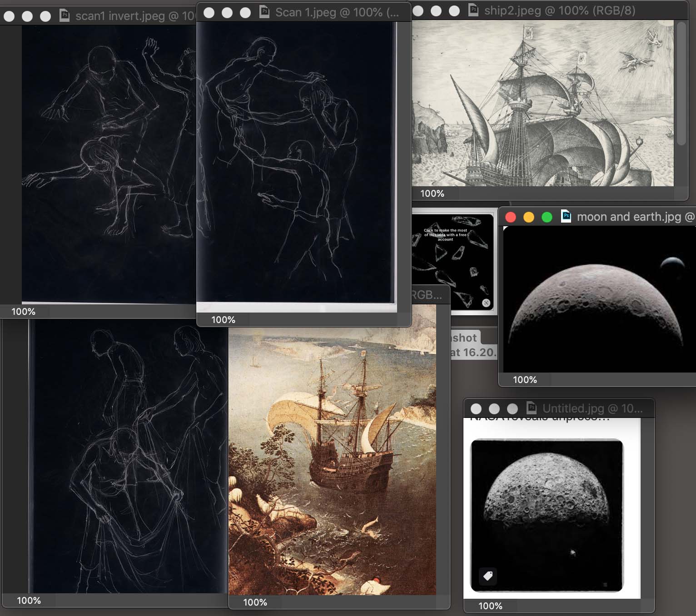The image size is (696, 616).
Task: Click the green zoom button on moon and earth.jpg
Action: tap(547, 217)
